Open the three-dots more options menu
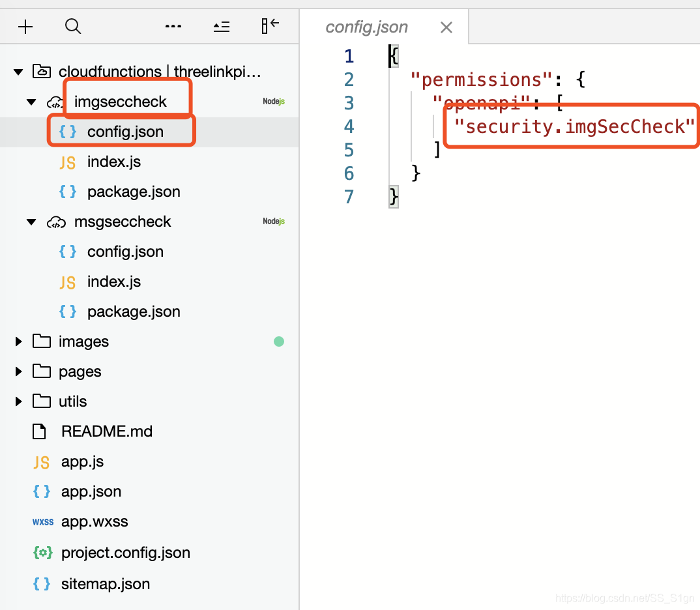This screenshot has width=700, height=610. (173, 26)
